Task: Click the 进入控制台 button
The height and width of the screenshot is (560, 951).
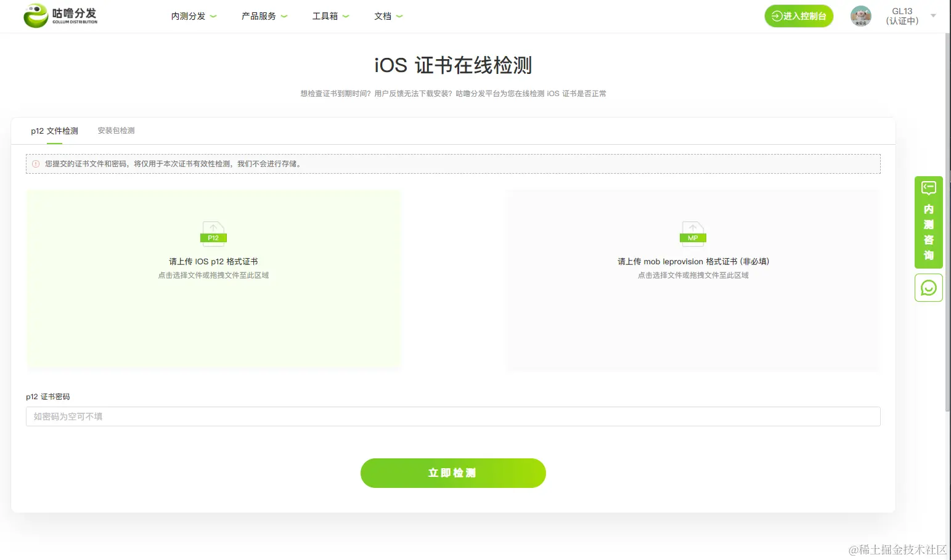Action: coord(799,16)
